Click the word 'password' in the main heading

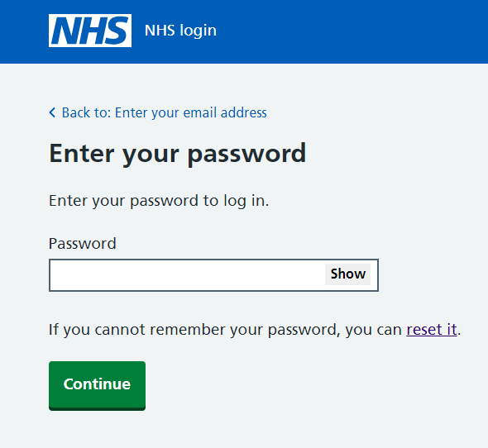[x=246, y=155]
